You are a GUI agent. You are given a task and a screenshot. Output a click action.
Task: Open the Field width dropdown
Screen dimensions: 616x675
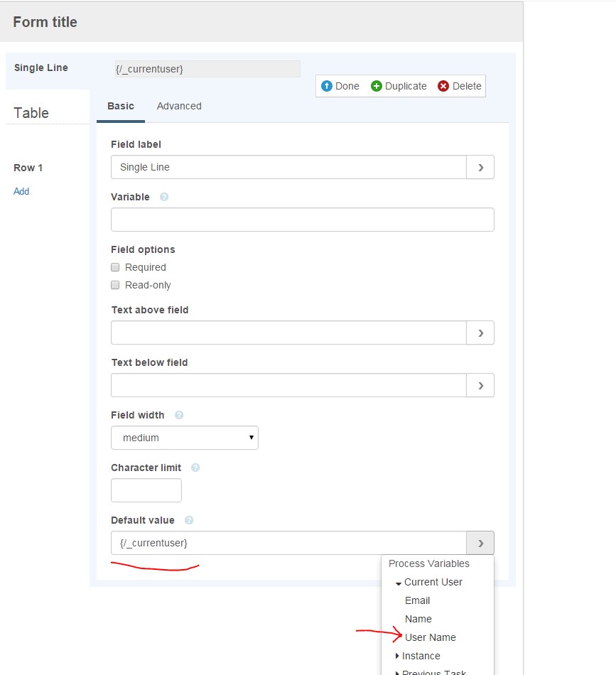point(185,438)
